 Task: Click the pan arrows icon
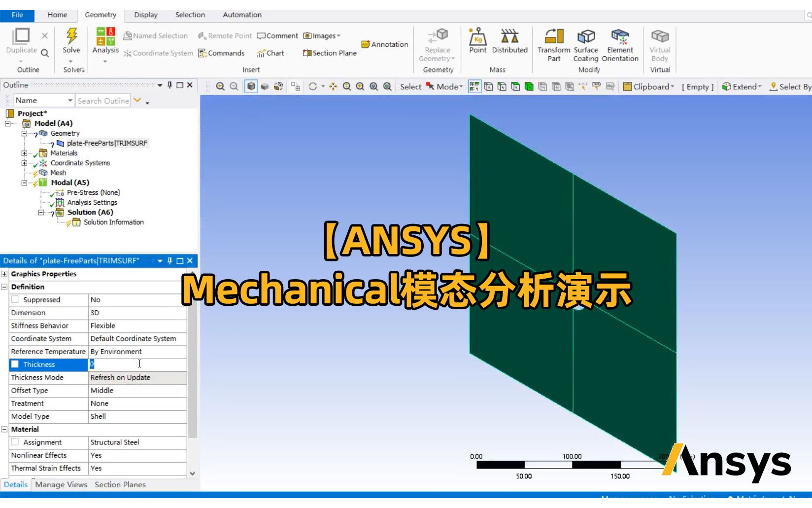pyautogui.click(x=334, y=86)
